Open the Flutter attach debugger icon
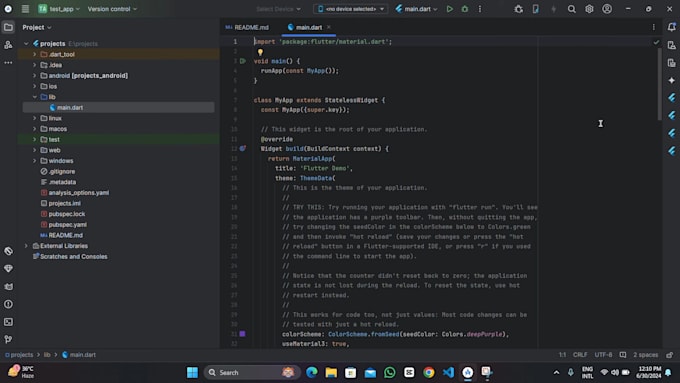 pyautogui.click(x=518, y=9)
